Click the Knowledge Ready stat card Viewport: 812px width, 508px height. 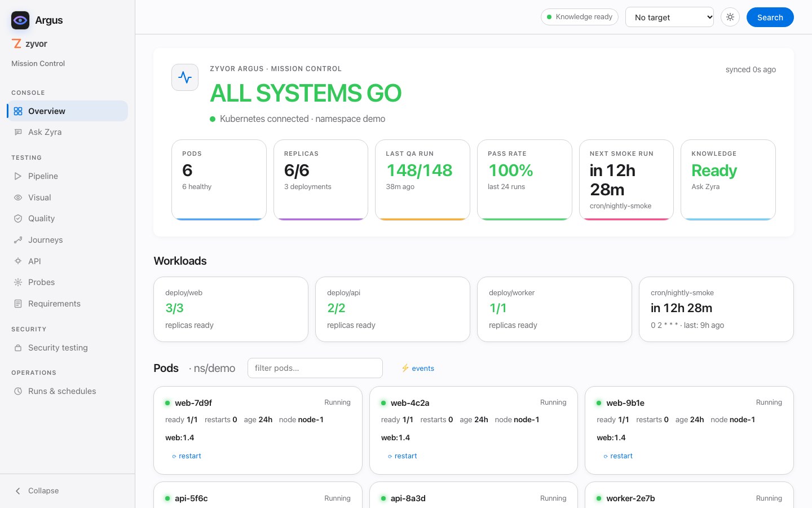click(728, 180)
